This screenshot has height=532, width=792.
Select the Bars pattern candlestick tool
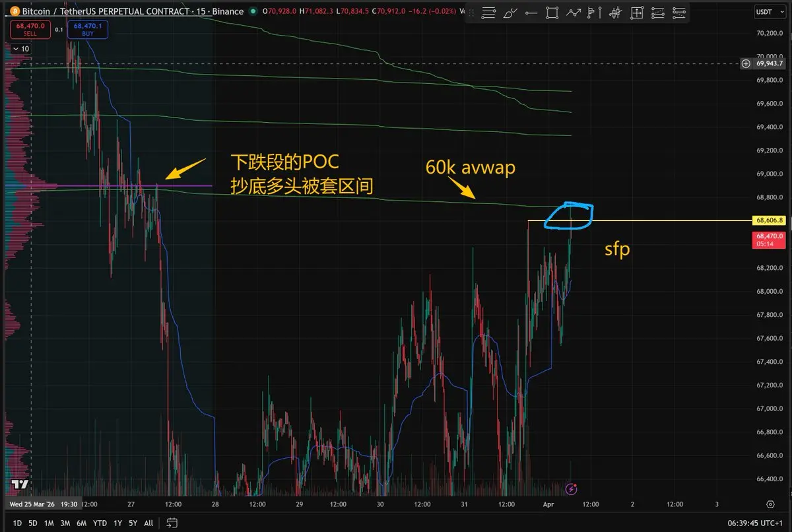coord(616,13)
